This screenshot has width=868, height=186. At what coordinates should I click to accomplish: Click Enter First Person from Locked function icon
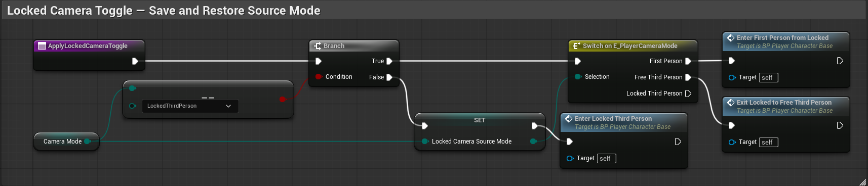(x=731, y=38)
